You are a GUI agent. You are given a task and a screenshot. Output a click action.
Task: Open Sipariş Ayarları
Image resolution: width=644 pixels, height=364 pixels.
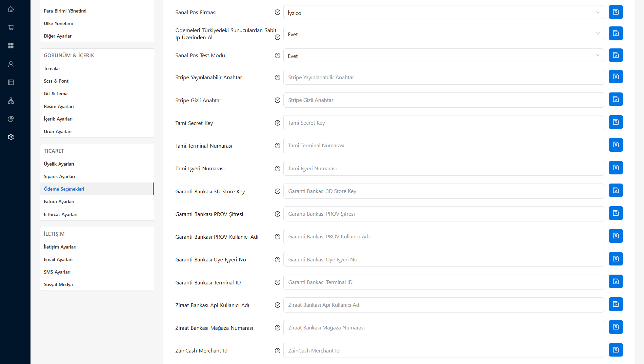pyautogui.click(x=59, y=176)
